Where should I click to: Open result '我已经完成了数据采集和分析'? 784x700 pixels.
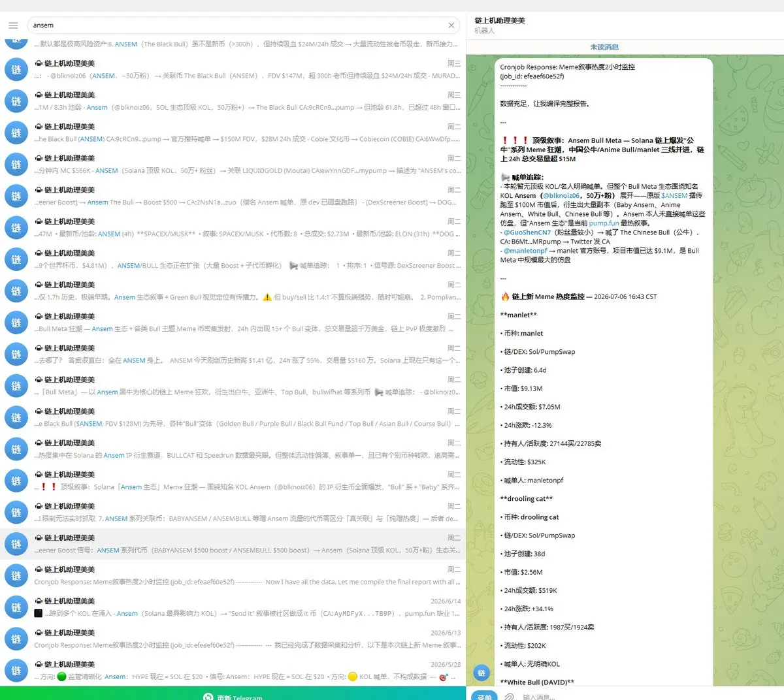(233, 639)
